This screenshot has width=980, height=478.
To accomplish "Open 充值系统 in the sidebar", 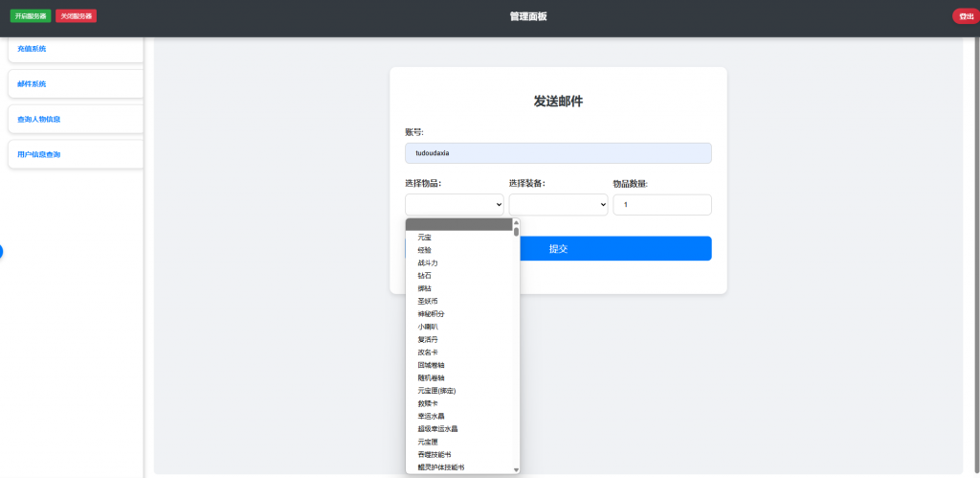I will pos(75,49).
